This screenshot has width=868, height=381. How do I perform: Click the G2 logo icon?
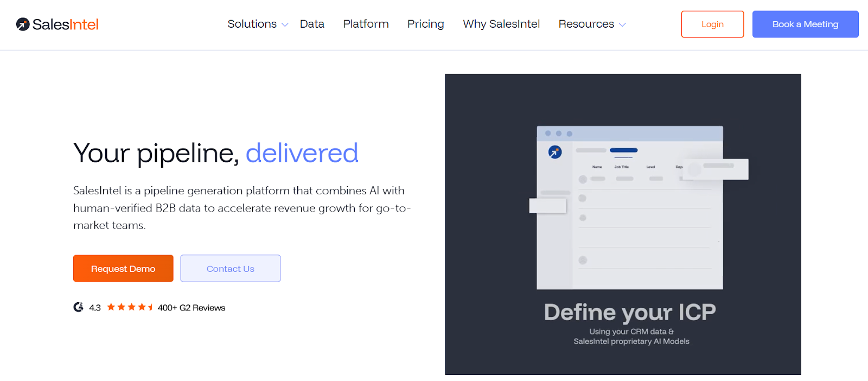point(79,307)
